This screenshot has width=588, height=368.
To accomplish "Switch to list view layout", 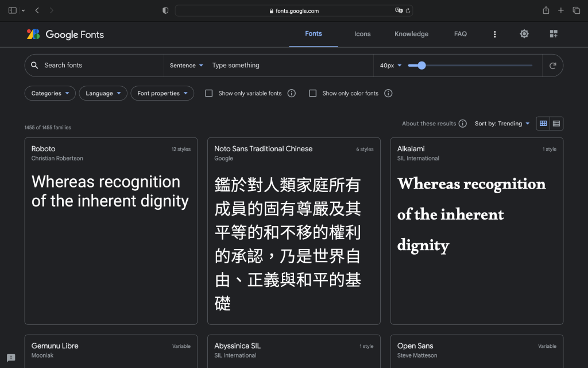I will tap(556, 124).
